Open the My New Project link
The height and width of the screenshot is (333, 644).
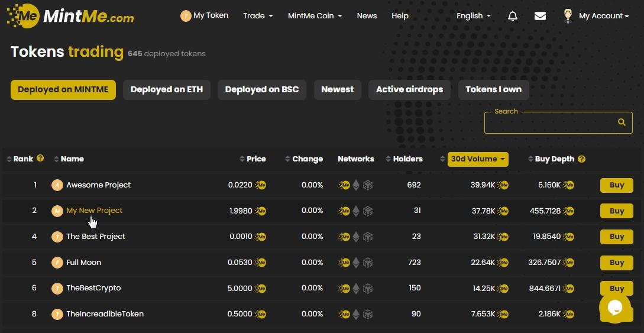click(x=94, y=211)
